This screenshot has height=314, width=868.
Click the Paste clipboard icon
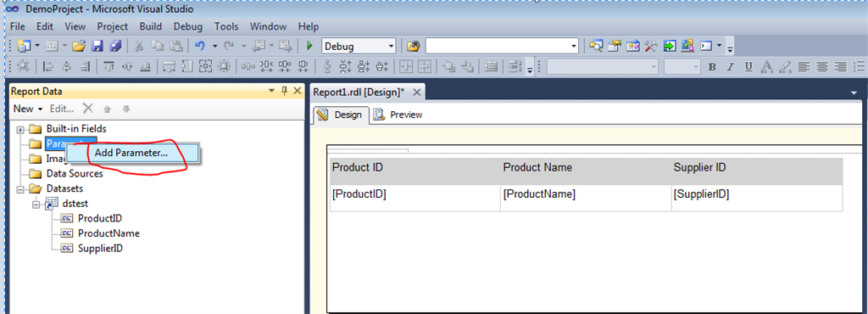(175, 46)
